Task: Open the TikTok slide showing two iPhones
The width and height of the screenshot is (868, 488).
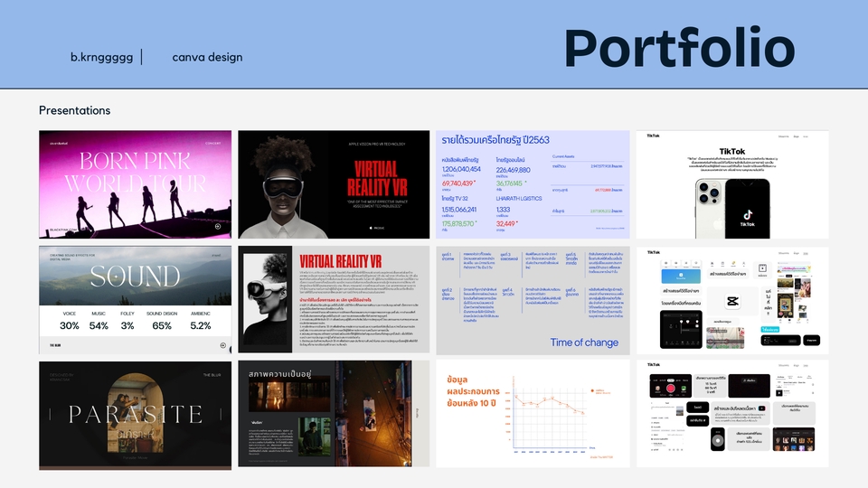Action: pyautogui.click(x=731, y=184)
